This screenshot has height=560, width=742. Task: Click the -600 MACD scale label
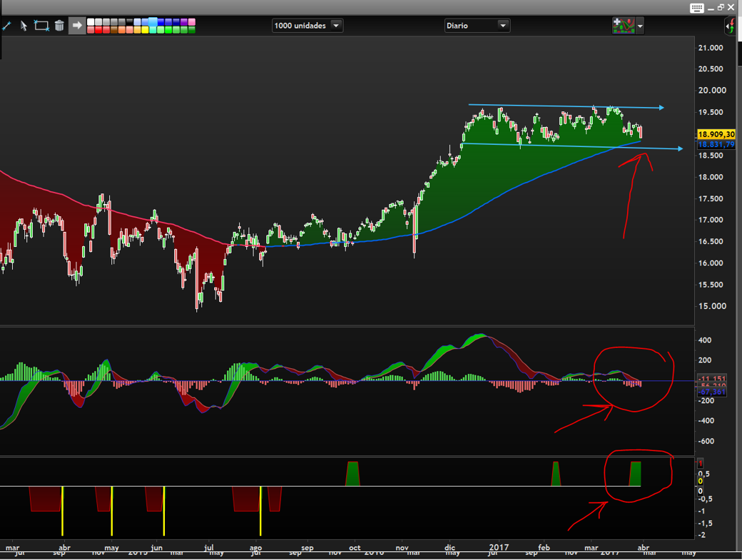point(705,441)
